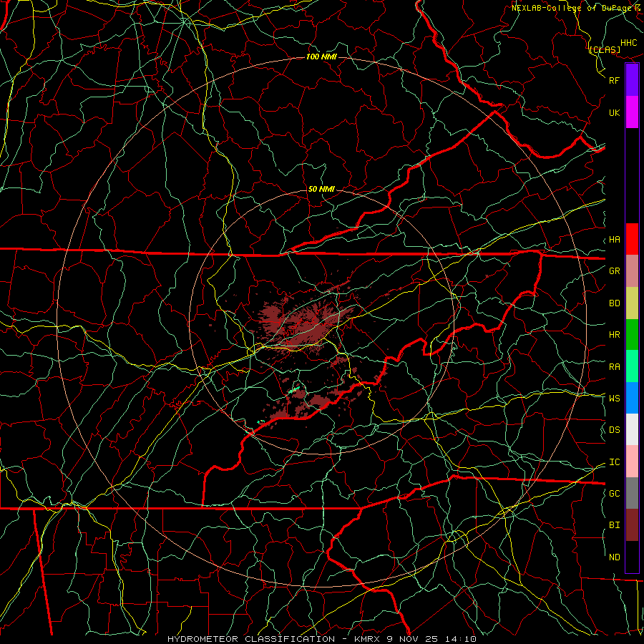Click the 'WS' legend label
Viewport: 644px width, 644px height.
(615, 398)
